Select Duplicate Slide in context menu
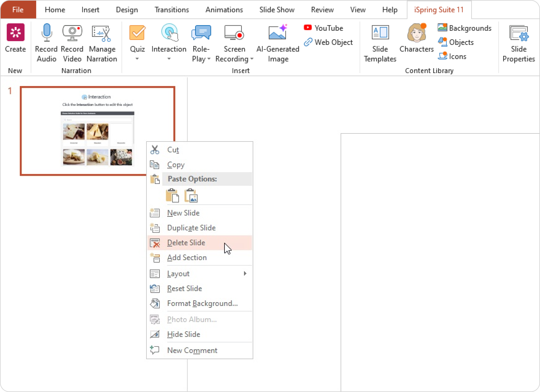This screenshot has height=392, width=540. pos(191,228)
